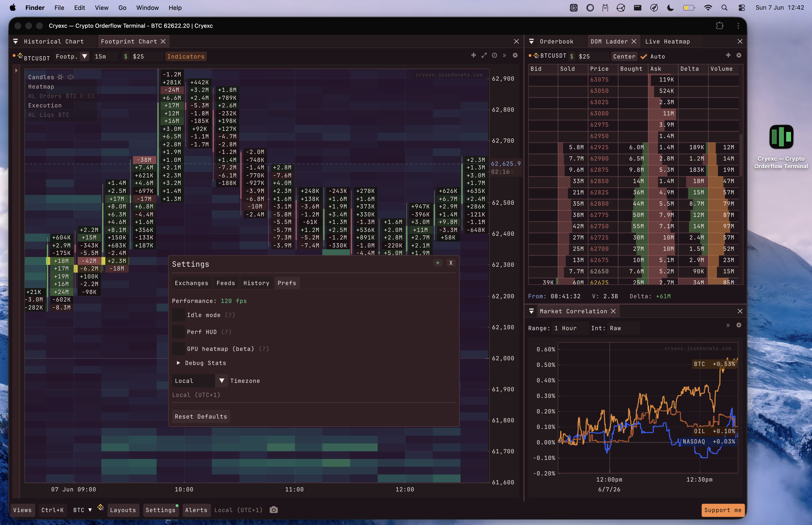This screenshot has height=525, width=812.
Task: Add a pane with the footprint chart plus icon
Action: click(473, 55)
